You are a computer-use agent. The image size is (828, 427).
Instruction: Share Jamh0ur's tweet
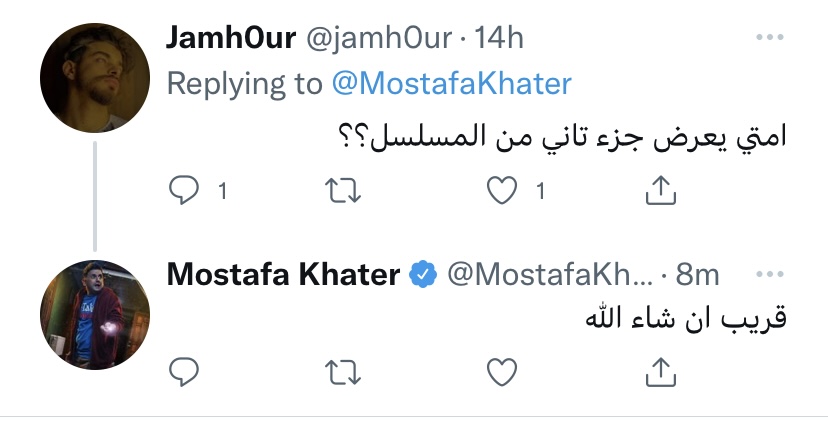tap(661, 190)
